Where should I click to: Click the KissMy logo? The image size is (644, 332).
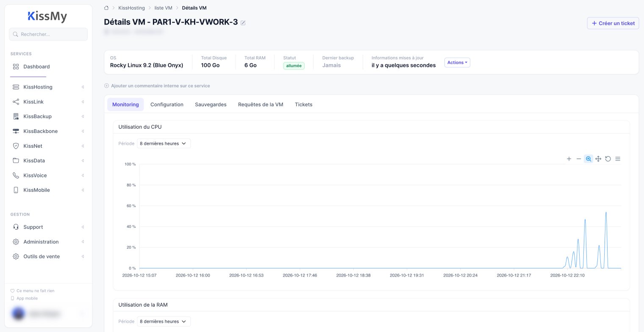click(x=47, y=17)
